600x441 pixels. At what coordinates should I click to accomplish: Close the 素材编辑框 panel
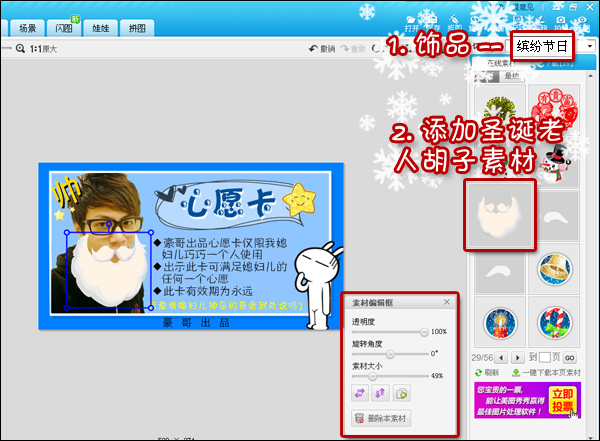[446, 302]
